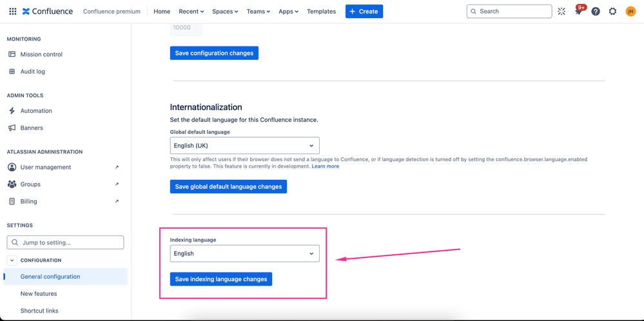Click the MONITORING section header
Image resolution: width=644 pixels, height=321 pixels.
(x=24, y=39)
